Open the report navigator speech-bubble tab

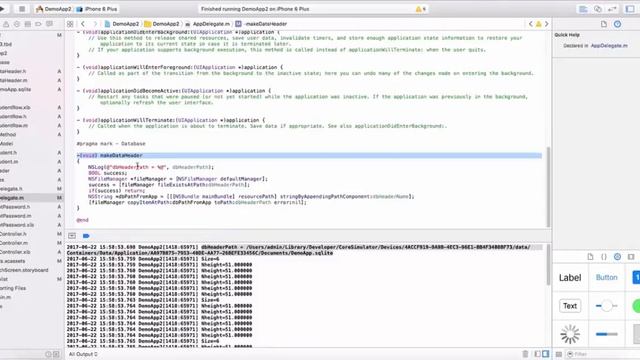[49, 24]
